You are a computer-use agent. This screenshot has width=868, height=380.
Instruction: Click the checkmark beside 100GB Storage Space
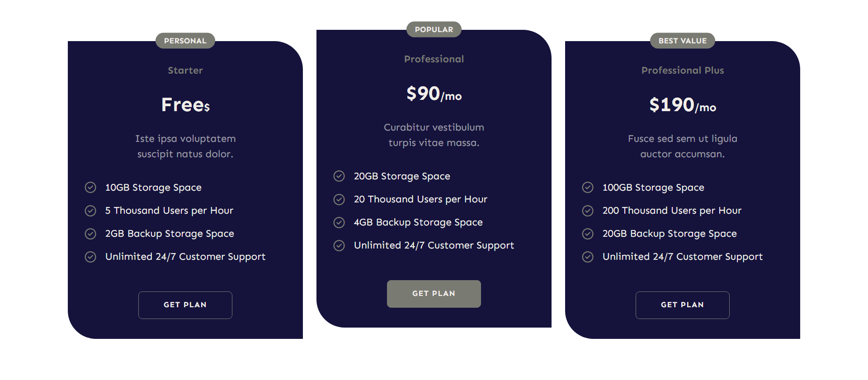click(x=587, y=187)
